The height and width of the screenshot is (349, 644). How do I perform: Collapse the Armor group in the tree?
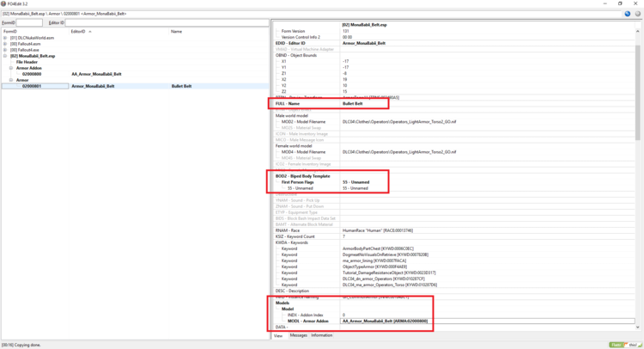pos(11,80)
